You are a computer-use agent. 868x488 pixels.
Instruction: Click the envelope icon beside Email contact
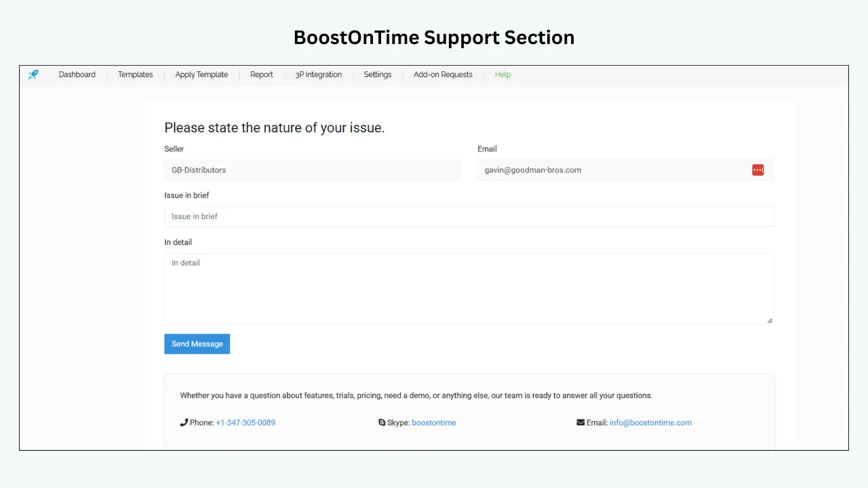[x=580, y=422]
